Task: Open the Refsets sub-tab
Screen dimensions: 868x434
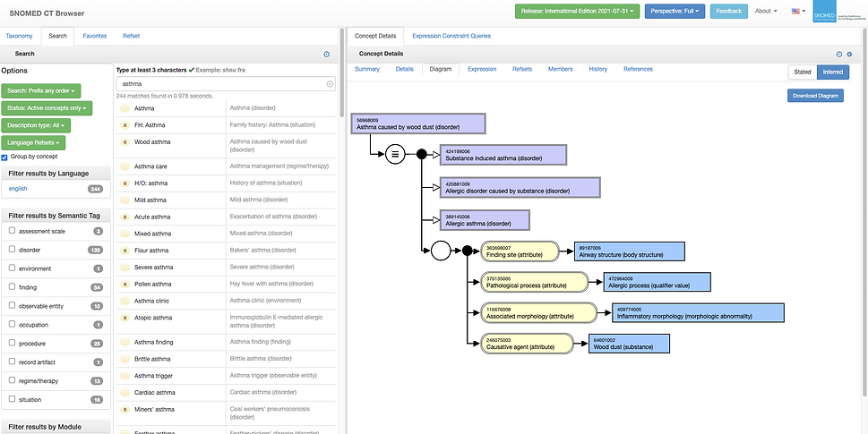Action: 522,69
